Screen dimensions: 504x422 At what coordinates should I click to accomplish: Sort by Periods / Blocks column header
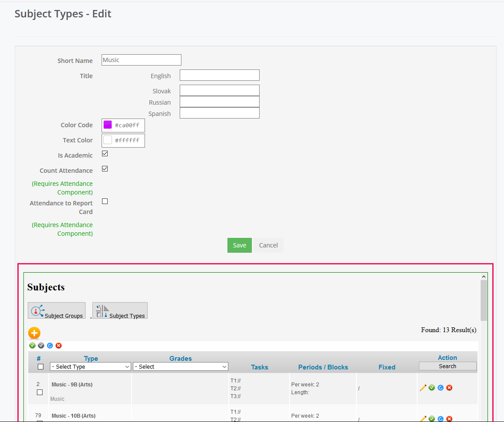[x=323, y=367]
